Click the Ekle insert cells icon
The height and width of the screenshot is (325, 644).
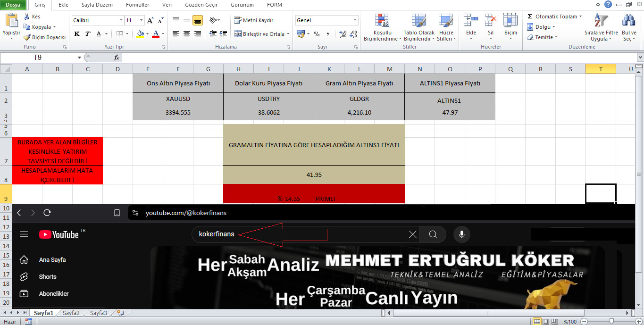pyautogui.click(x=471, y=20)
